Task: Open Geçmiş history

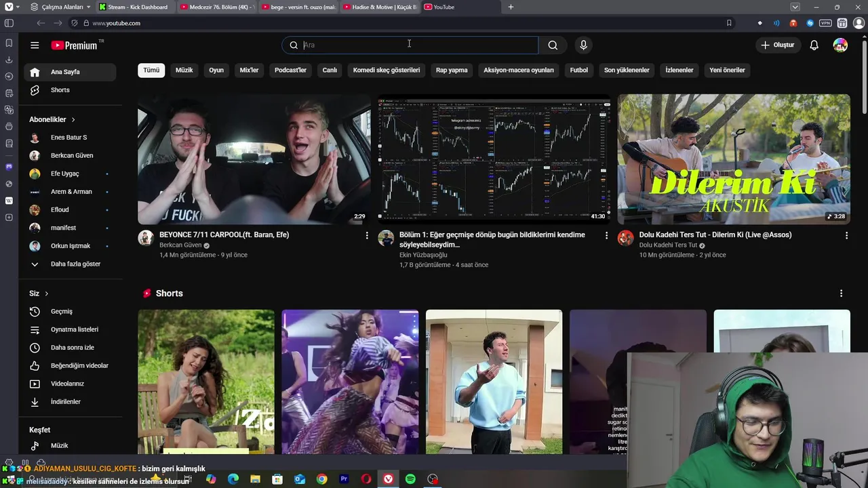Action: click(70, 312)
